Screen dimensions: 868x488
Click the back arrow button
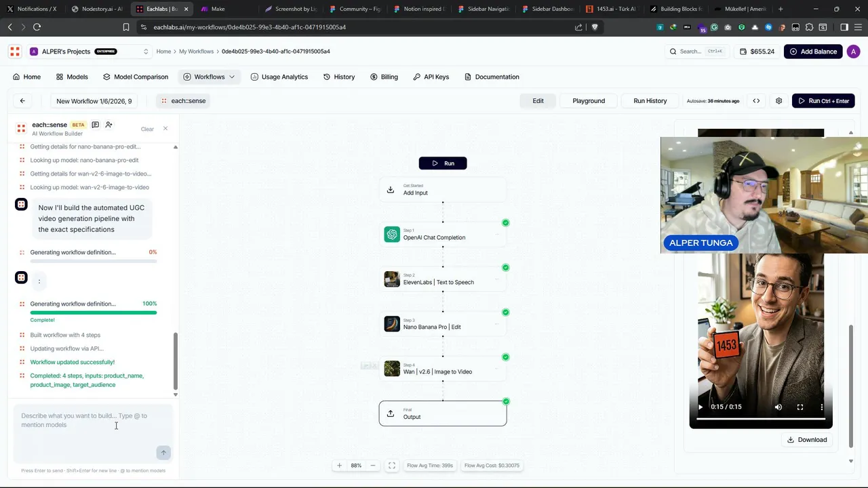pos(22,101)
